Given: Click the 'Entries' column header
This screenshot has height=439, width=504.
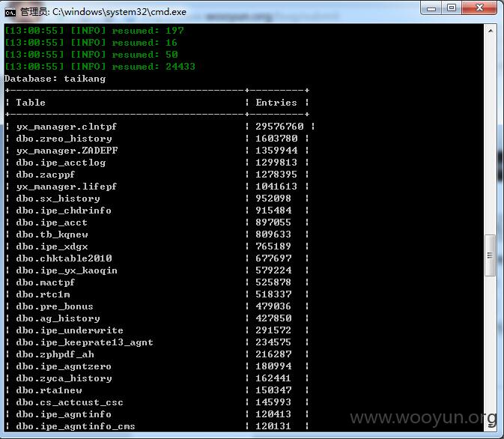Looking at the screenshot, I should click(x=276, y=103).
